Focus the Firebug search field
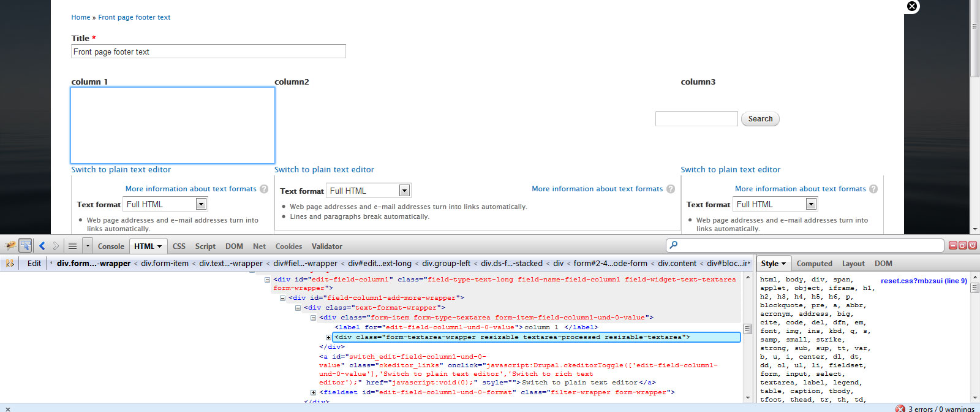The image size is (980, 412). coord(805,245)
